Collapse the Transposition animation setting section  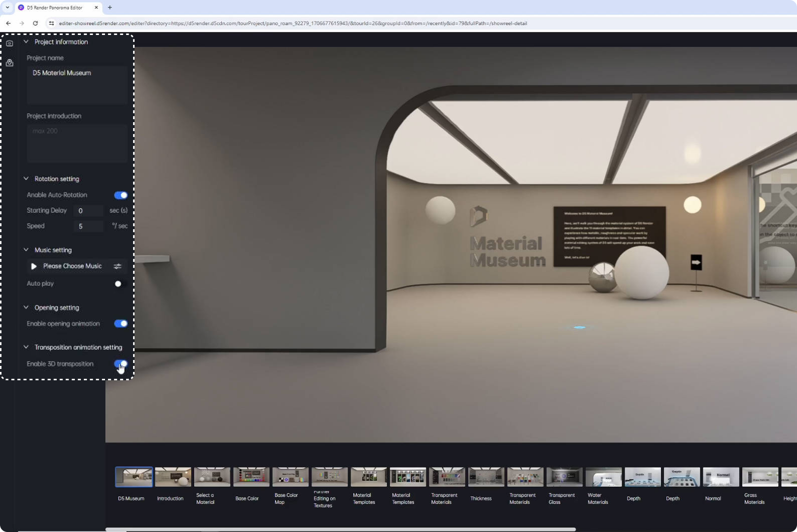point(26,347)
